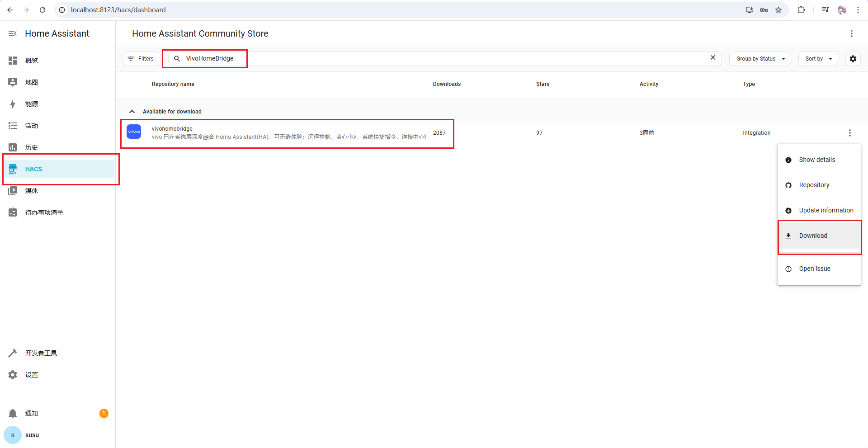Image resolution: width=868 pixels, height=448 pixels.
Task: Bookmark this page with star icon
Action: tap(778, 10)
